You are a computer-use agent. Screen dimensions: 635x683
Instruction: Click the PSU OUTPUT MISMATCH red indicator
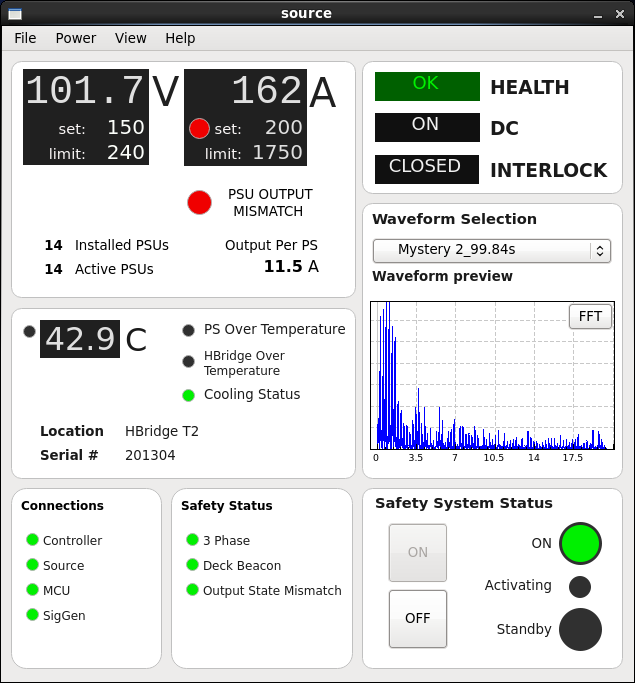[x=199, y=203]
